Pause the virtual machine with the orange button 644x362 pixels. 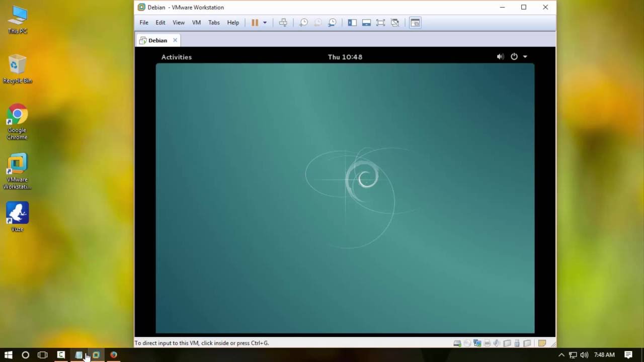pos(255,23)
